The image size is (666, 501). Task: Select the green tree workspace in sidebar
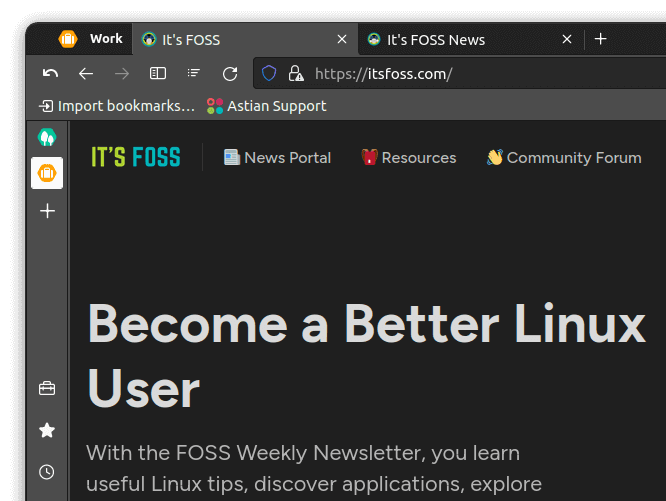[x=47, y=137]
